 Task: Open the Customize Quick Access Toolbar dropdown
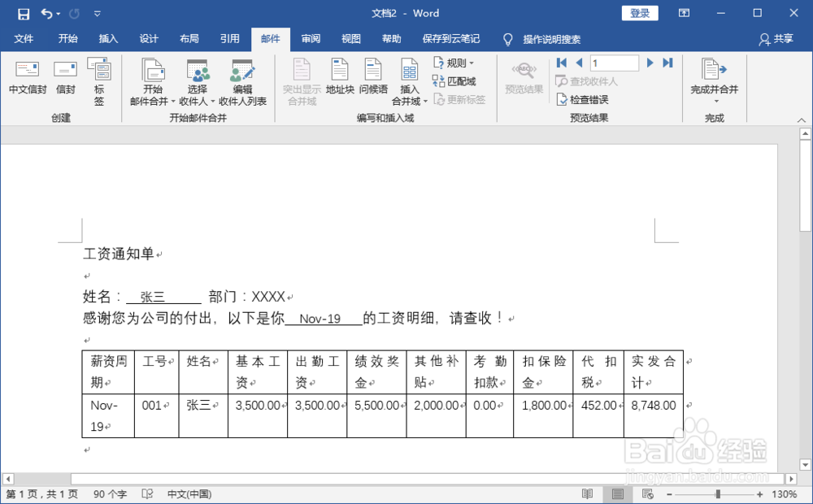pyautogui.click(x=97, y=14)
